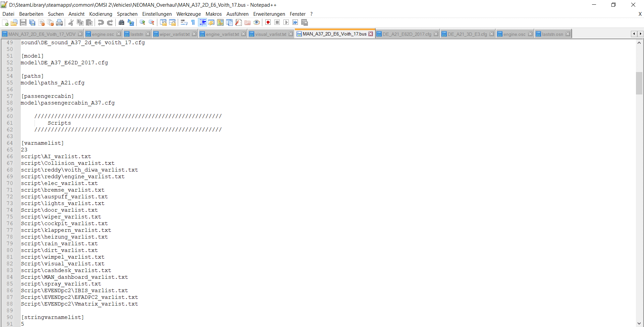Viewport: 644px width, 327px height.
Task: Open the Kodierung menu
Action: click(101, 14)
